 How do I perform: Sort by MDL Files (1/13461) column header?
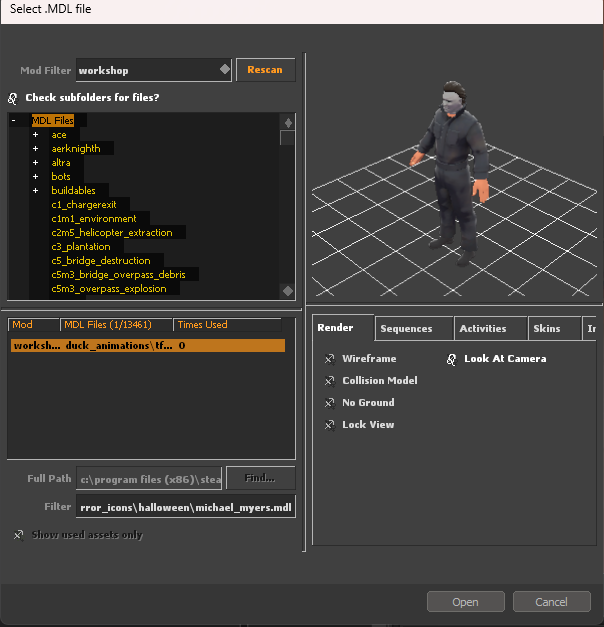click(x=116, y=325)
